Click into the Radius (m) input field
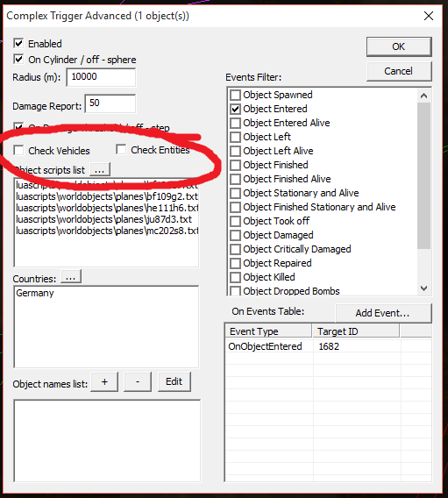This screenshot has height=498, width=448. (101, 77)
